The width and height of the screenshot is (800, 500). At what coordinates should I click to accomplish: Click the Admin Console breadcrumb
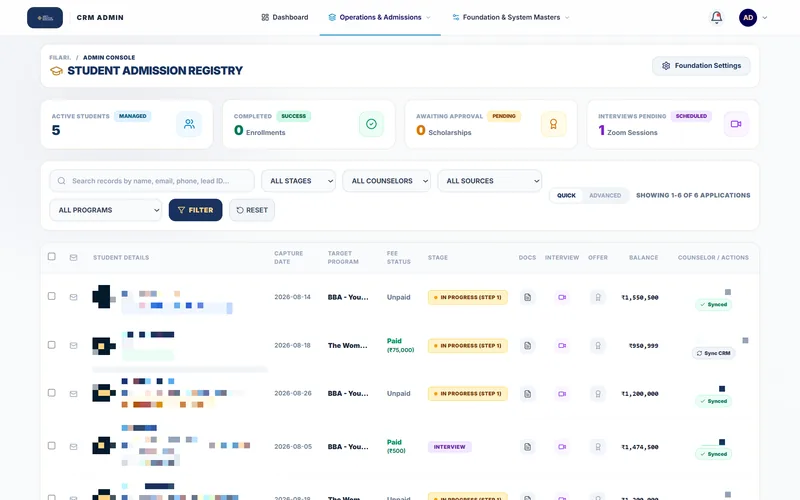[x=109, y=58]
